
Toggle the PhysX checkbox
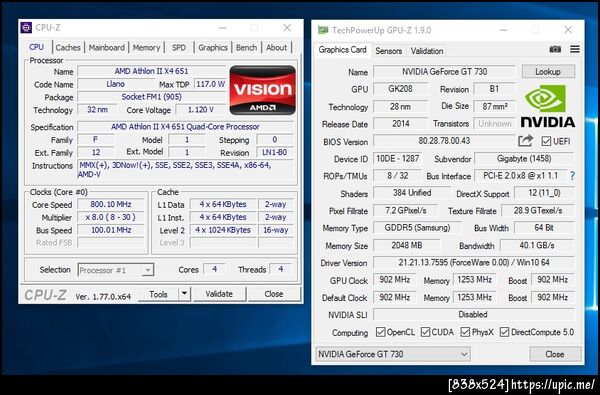tap(465, 332)
